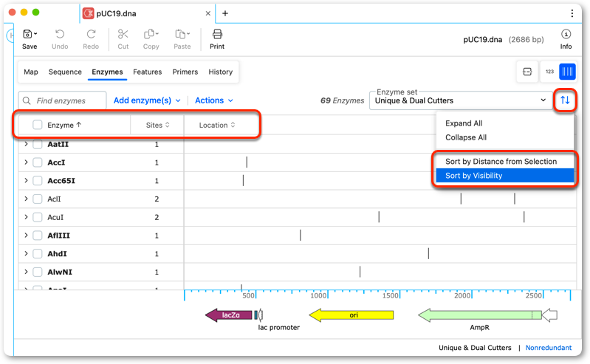
Task: Toggle the select-all Enzyme header checkbox
Action: click(37, 125)
